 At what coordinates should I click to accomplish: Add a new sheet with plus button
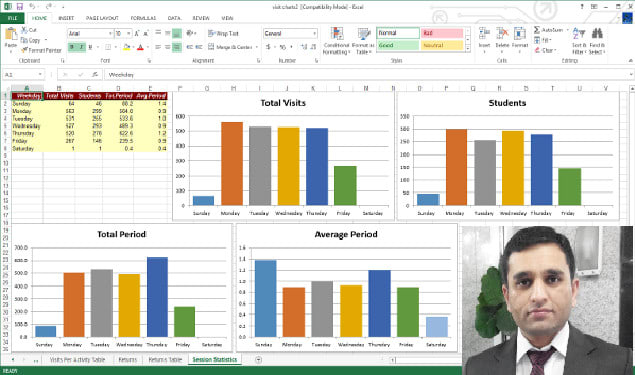pyautogui.click(x=258, y=359)
